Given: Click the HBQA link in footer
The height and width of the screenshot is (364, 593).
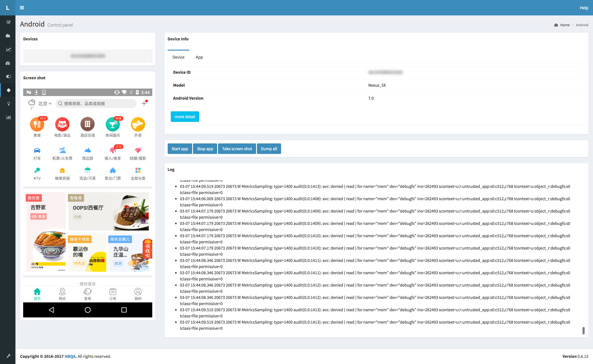Looking at the screenshot, I should 70,356.
